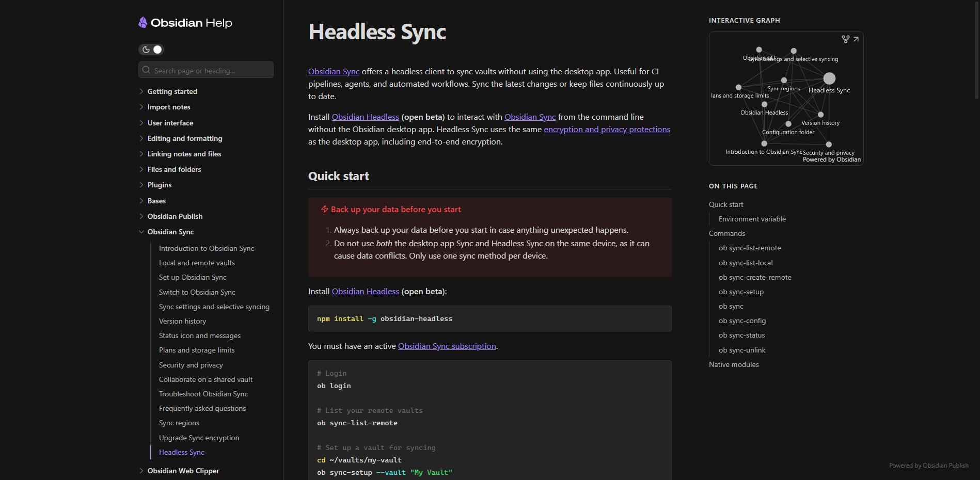980x480 pixels.
Task: Go to Native modules in page outline
Action: pyautogui.click(x=734, y=364)
